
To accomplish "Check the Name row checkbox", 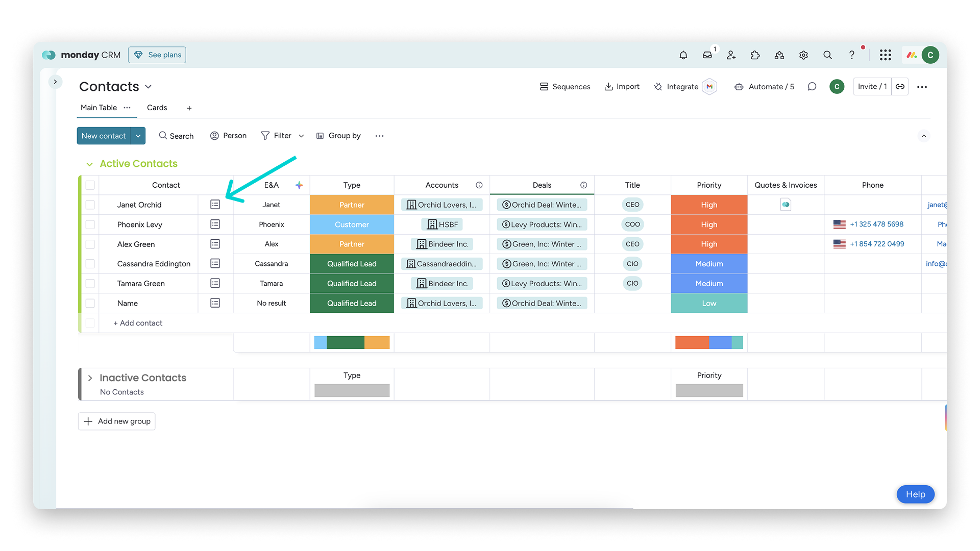I will tap(90, 303).
